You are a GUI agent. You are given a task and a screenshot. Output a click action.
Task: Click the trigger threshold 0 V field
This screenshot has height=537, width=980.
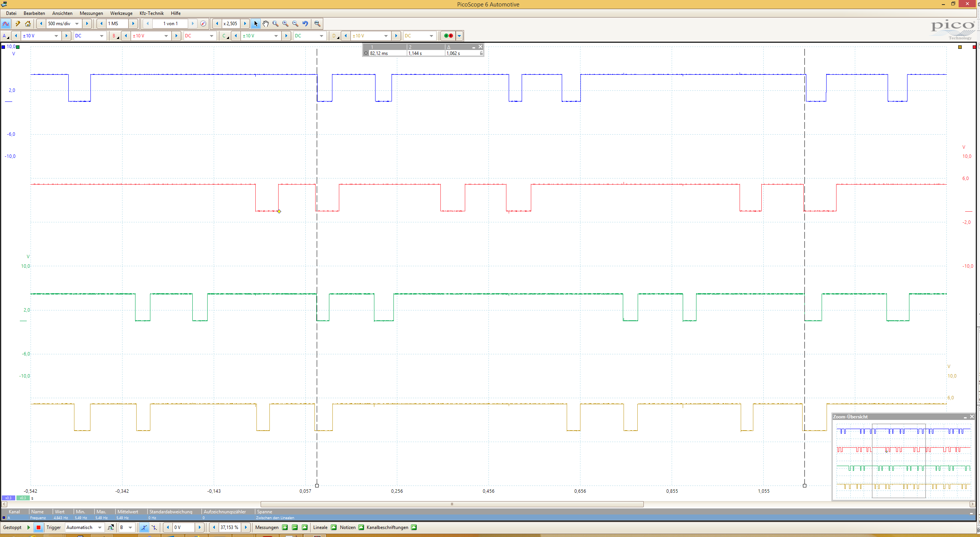184,527
